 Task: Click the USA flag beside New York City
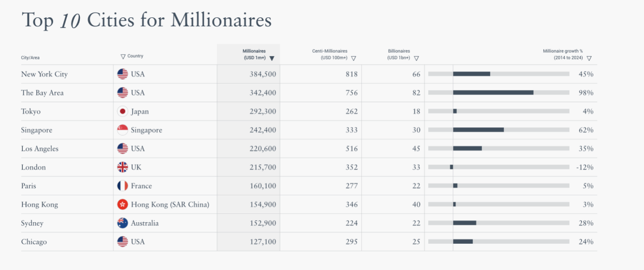point(123,74)
